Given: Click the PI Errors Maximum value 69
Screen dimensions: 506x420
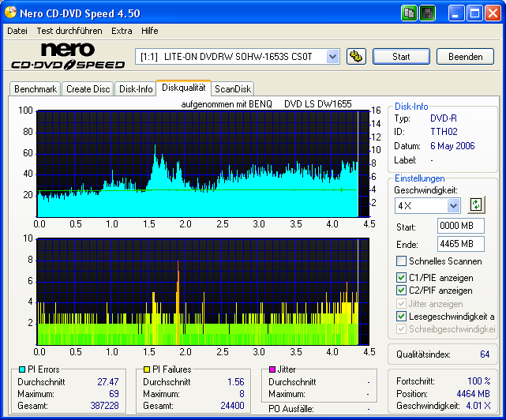Looking at the screenshot, I should [114, 394].
